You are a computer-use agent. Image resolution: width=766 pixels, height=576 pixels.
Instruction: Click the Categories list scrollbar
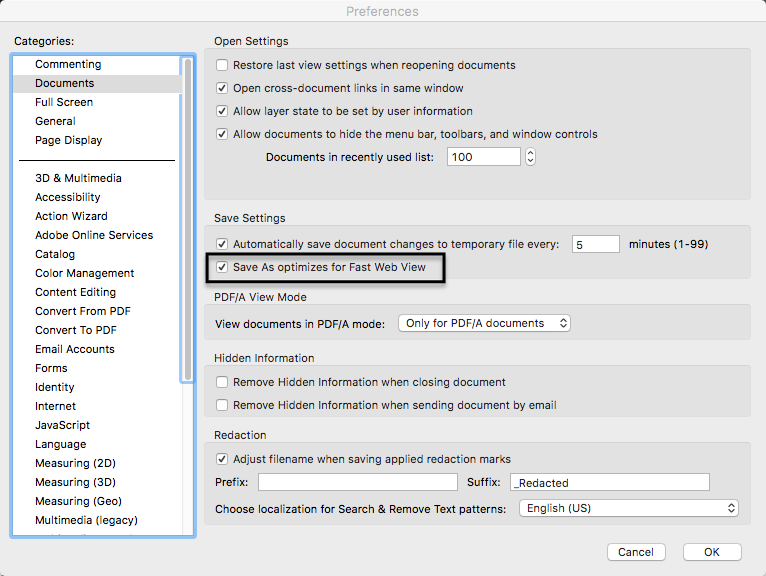click(187, 220)
